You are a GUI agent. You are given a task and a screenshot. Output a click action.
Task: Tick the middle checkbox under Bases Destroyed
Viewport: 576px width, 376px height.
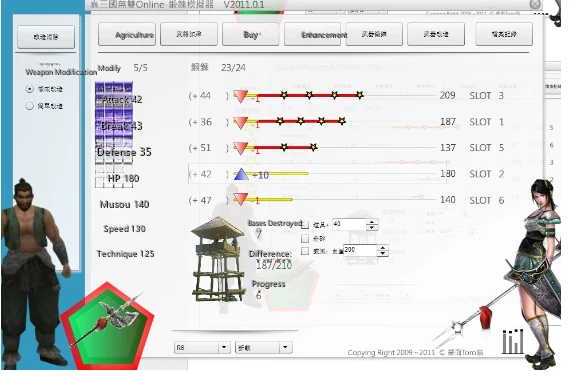[x=305, y=239]
